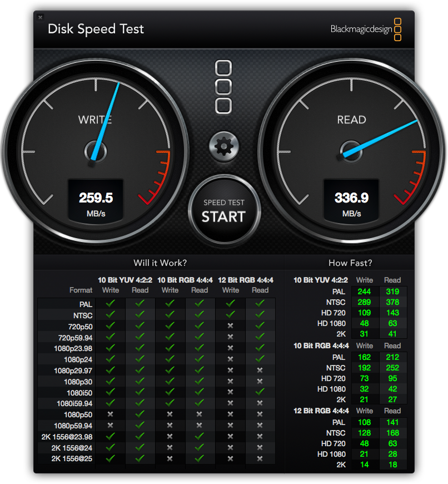Click the 1080i50 12 Bit RGB read checkmark
Viewport: 448px width, 484px height.
coord(260,392)
